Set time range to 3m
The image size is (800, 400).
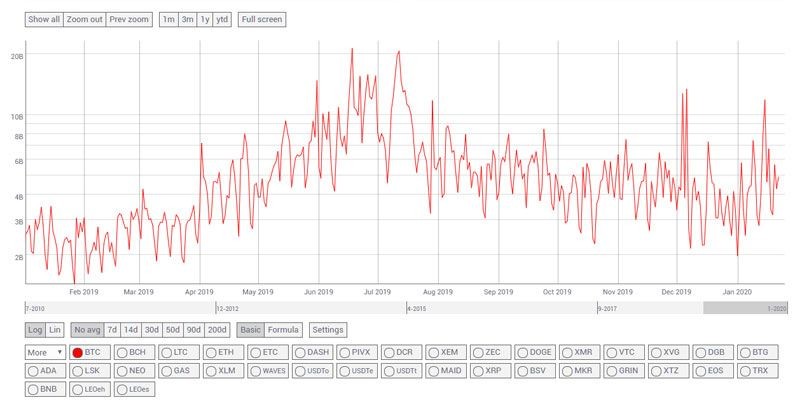187,19
